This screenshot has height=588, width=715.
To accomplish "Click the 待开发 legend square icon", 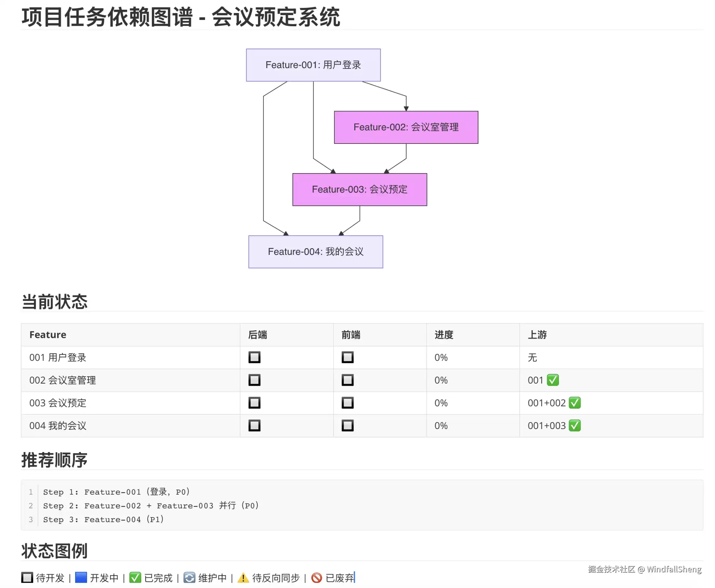I will point(27,578).
